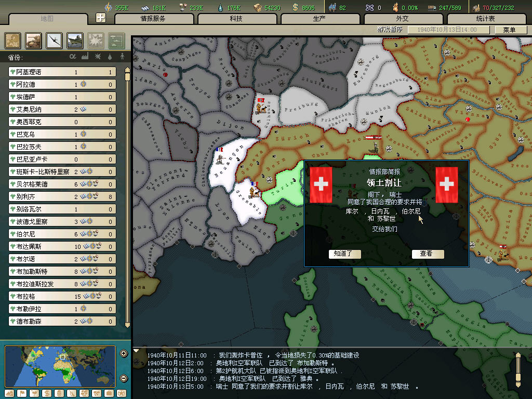The image size is (532, 399).
Task: Open the 外交 diplomacy tab
Action: pos(403,19)
